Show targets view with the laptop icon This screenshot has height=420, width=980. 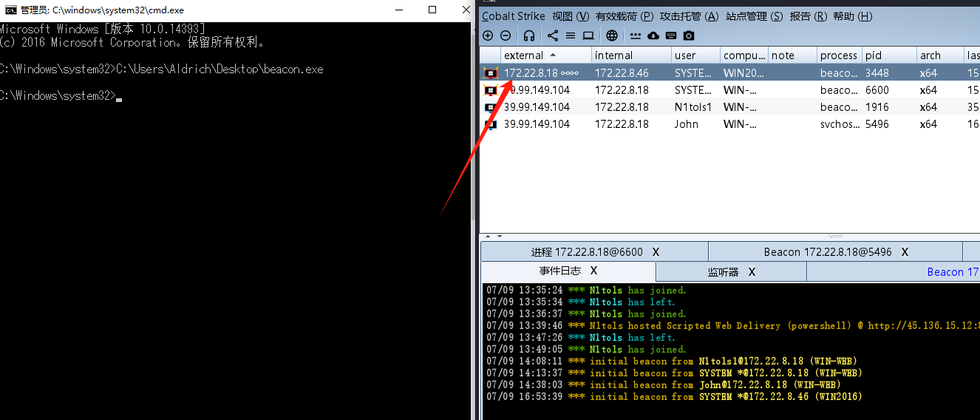coord(588,35)
